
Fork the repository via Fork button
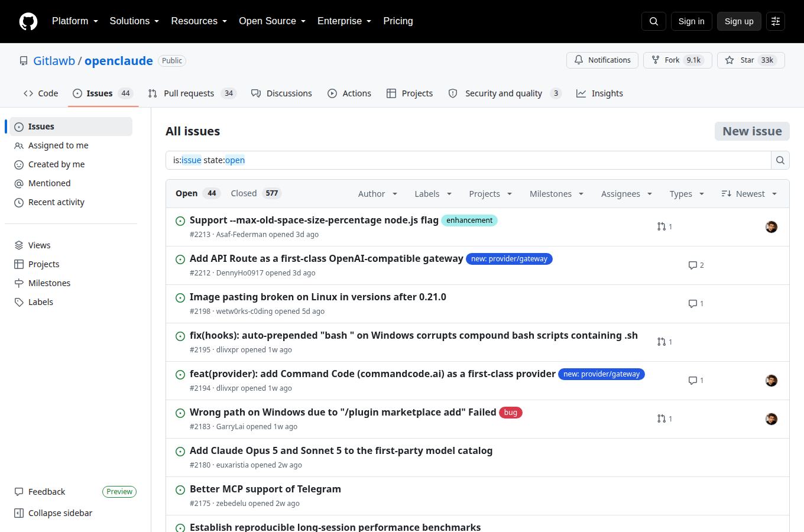coord(677,60)
